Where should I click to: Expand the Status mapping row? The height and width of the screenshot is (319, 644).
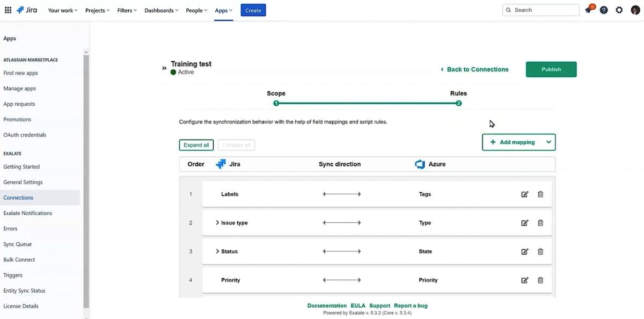point(217,251)
